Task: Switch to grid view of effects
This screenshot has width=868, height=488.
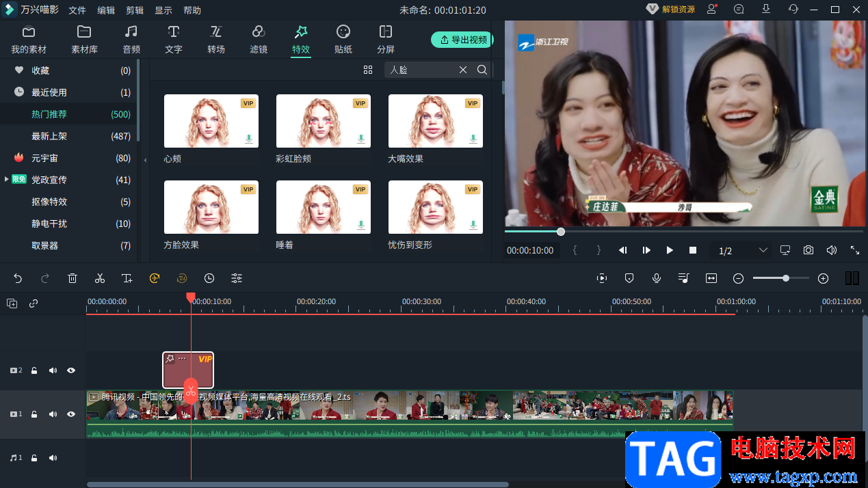Action: pos(368,70)
